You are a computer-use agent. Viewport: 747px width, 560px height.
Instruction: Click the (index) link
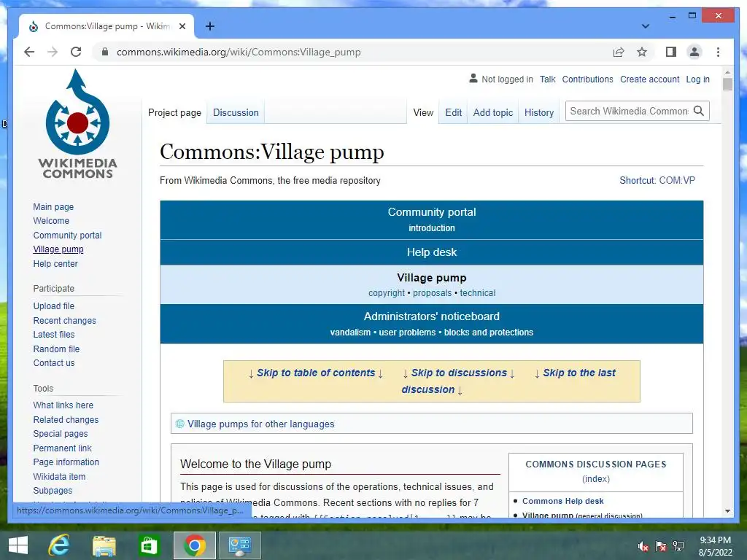click(x=595, y=479)
